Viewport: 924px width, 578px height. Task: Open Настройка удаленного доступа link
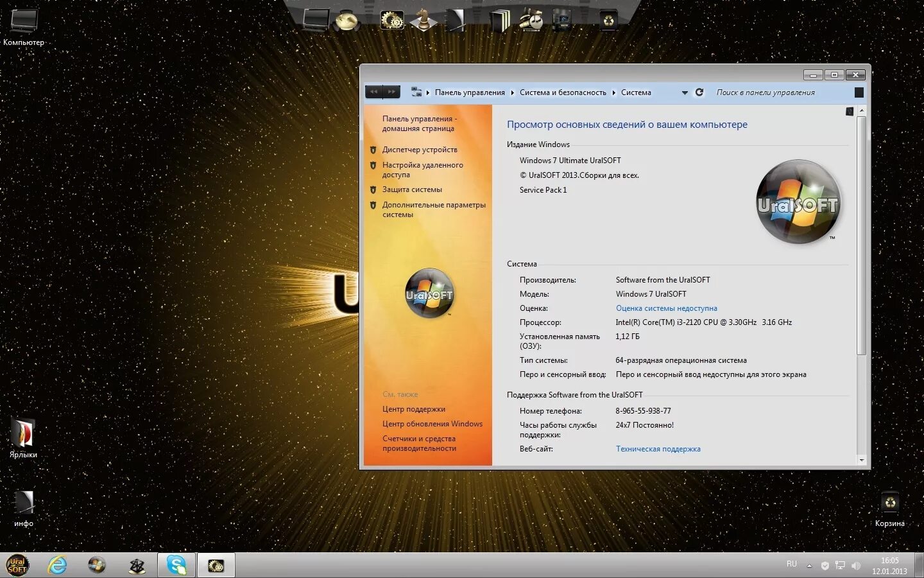pyautogui.click(x=422, y=170)
